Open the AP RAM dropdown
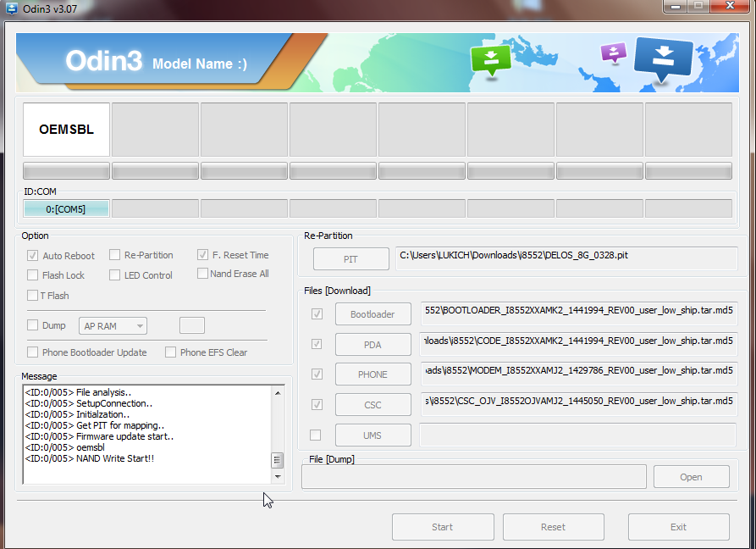 tap(113, 325)
